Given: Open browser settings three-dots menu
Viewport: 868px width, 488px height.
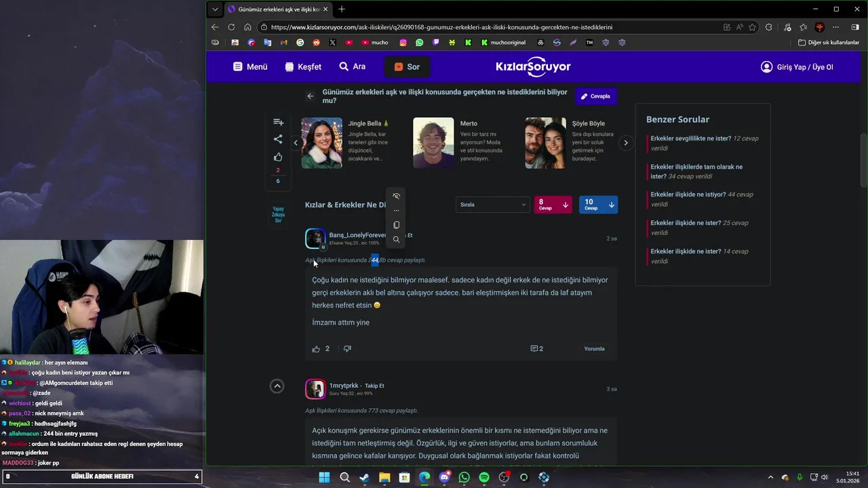Looking at the screenshot, I should click(x=836, y=27).
